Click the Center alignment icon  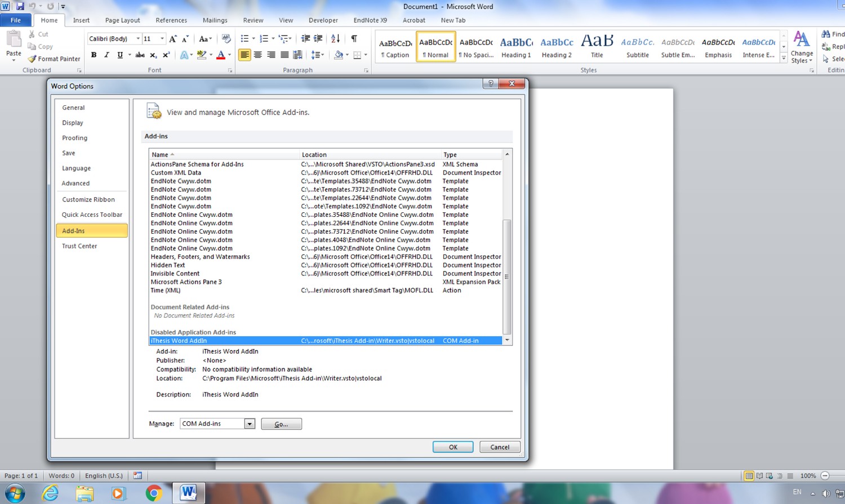(x=258, y=55)
